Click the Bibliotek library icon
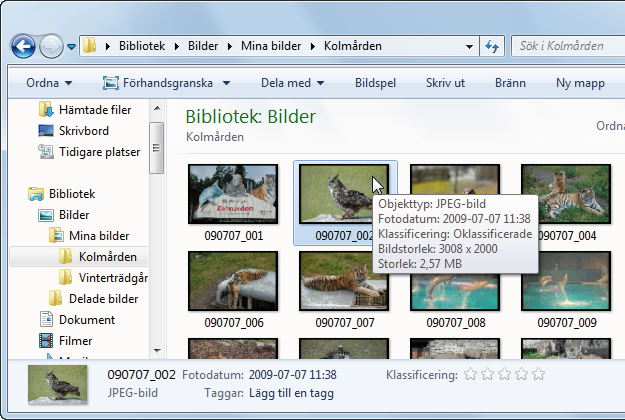This screenshot has height=420, width=625. click(36, 194)
